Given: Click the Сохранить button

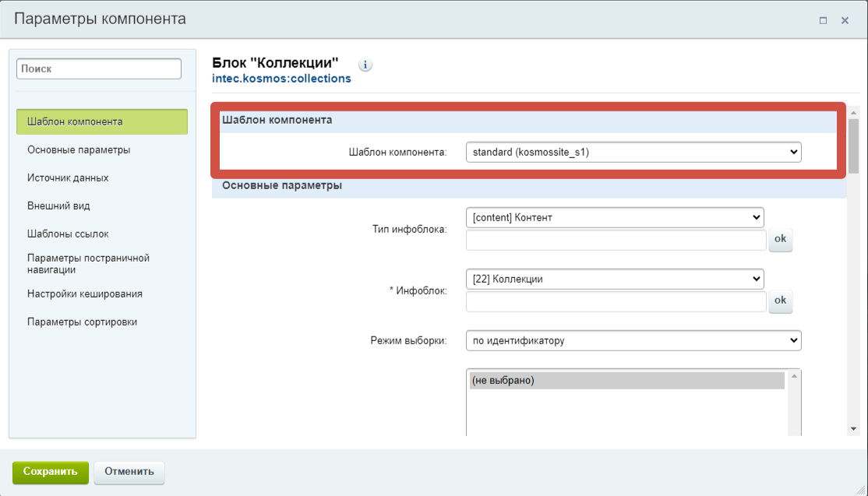Looking at the screenshot, I should (x=51, y=472).
